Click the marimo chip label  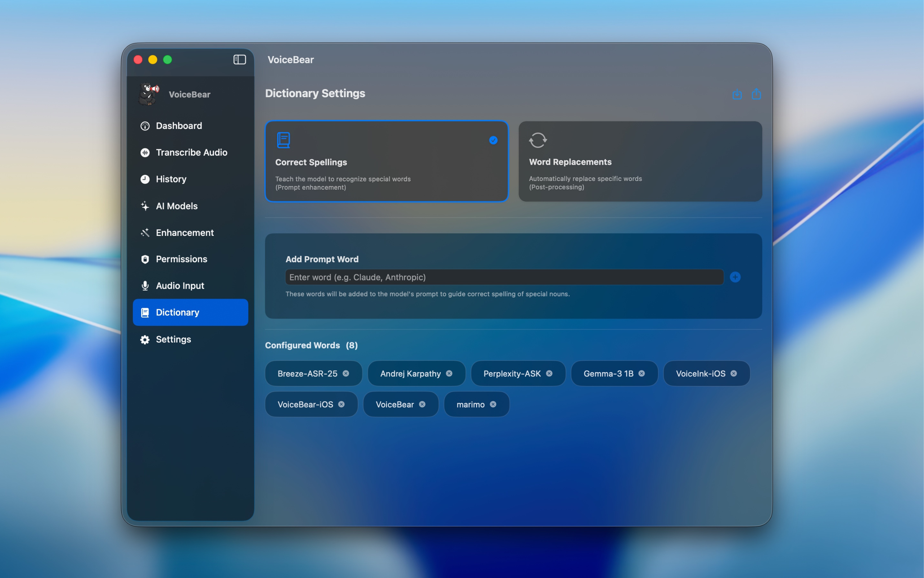click(470, 405)
